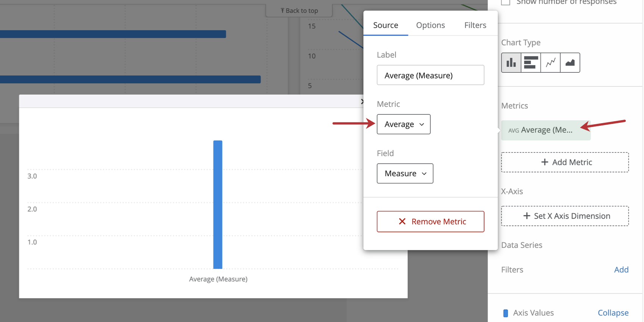Click the Add link next to Filters
The height and width of the screenshot is (322, 644).
[621, 270]
